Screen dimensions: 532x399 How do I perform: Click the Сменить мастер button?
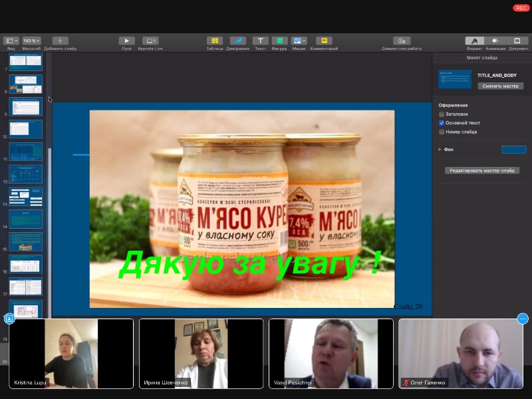[x=500, y=86]
